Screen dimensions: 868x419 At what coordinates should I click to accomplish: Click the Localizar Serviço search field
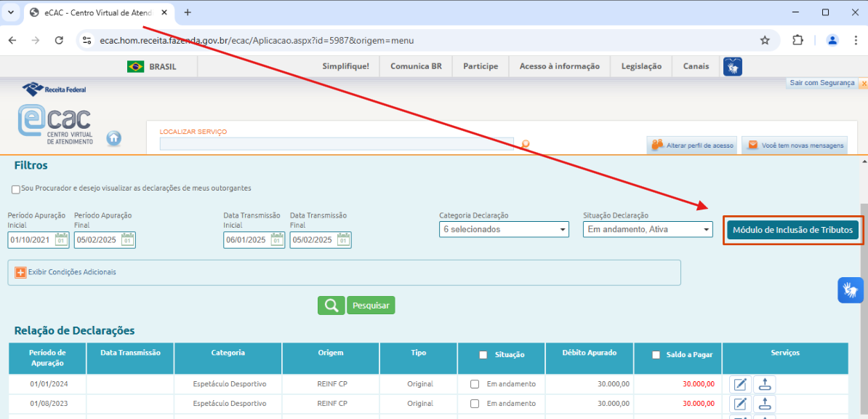point(337,144)
